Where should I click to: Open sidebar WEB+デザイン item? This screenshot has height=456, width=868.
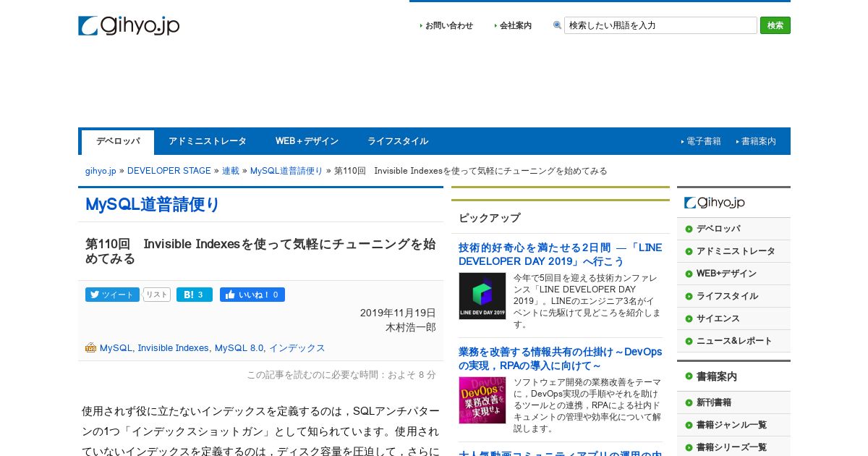[x=733, y=274]
